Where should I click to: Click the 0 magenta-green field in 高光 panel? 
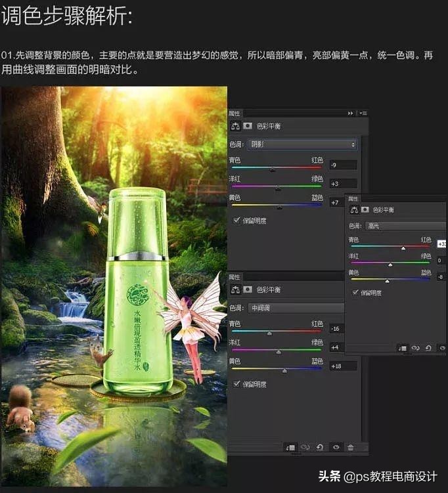(441, 261)
